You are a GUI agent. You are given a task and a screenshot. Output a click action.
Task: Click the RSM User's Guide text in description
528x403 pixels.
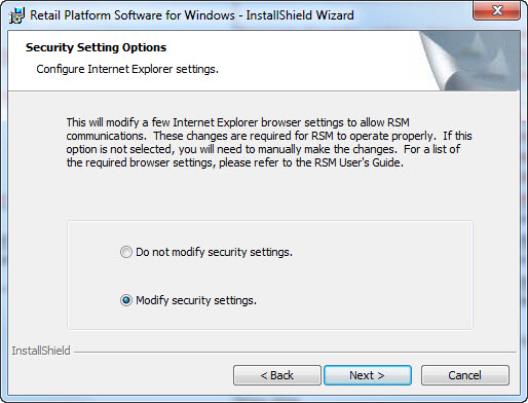(359, 163)
